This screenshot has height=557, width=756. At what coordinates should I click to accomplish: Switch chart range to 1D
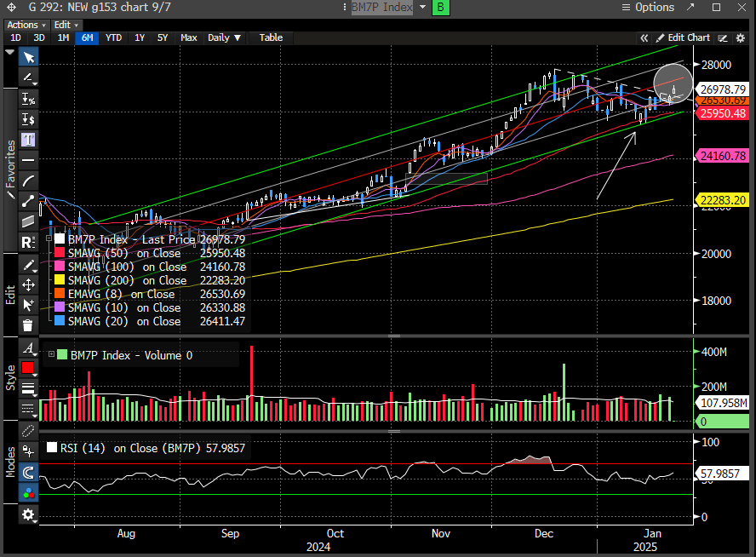coord(15,37)
